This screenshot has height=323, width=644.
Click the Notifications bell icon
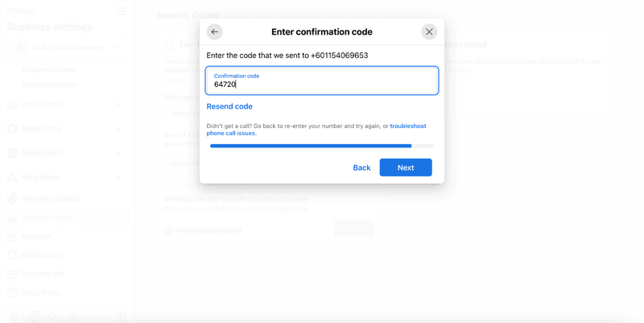(12, 255)
